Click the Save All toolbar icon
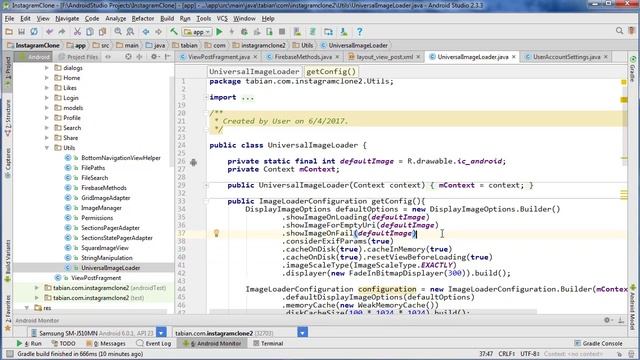 point(21,32)
